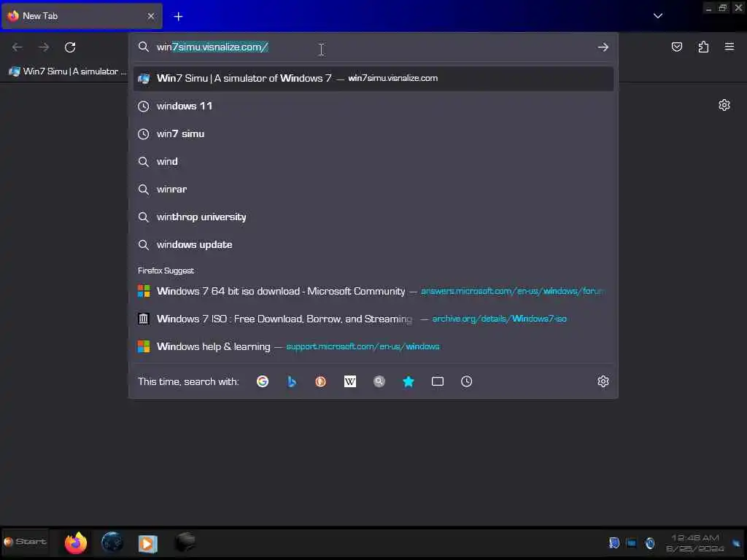Click the address bar search magnifier

(x=144, y=47)
